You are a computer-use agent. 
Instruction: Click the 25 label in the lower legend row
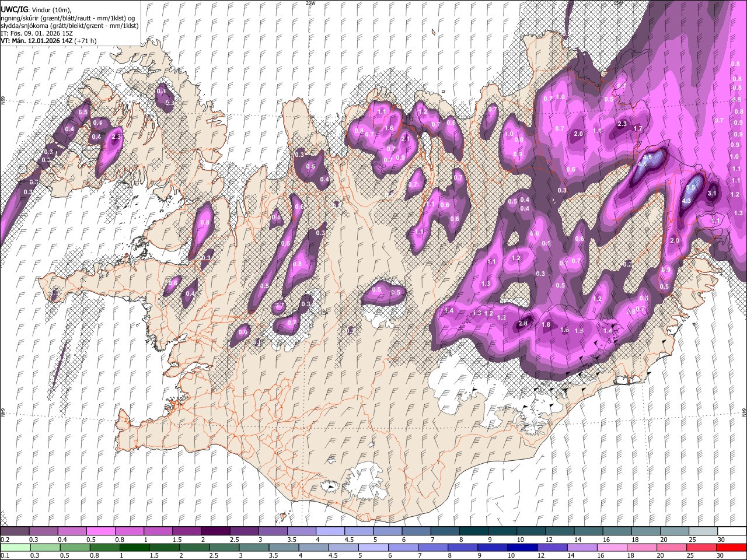pyautogui.click(x=692, y=555)
